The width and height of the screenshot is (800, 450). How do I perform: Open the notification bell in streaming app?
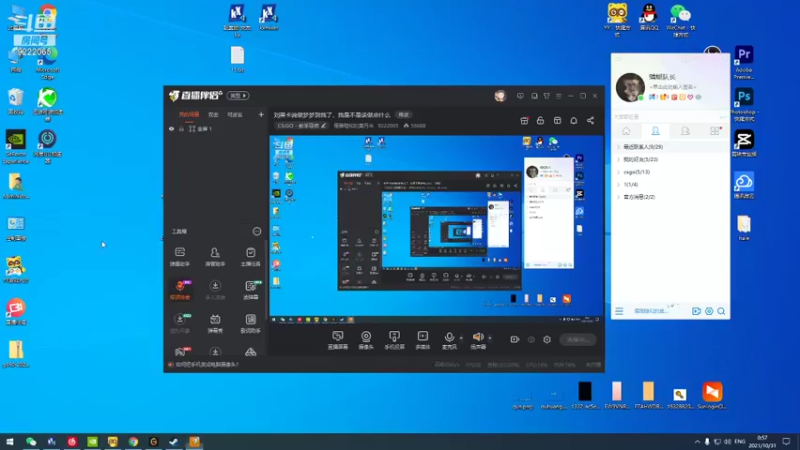click(573, 120)
